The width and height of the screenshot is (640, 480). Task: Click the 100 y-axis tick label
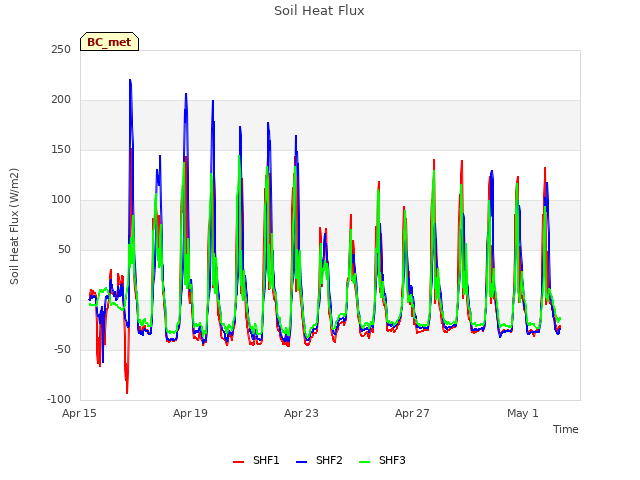[61, 200]
